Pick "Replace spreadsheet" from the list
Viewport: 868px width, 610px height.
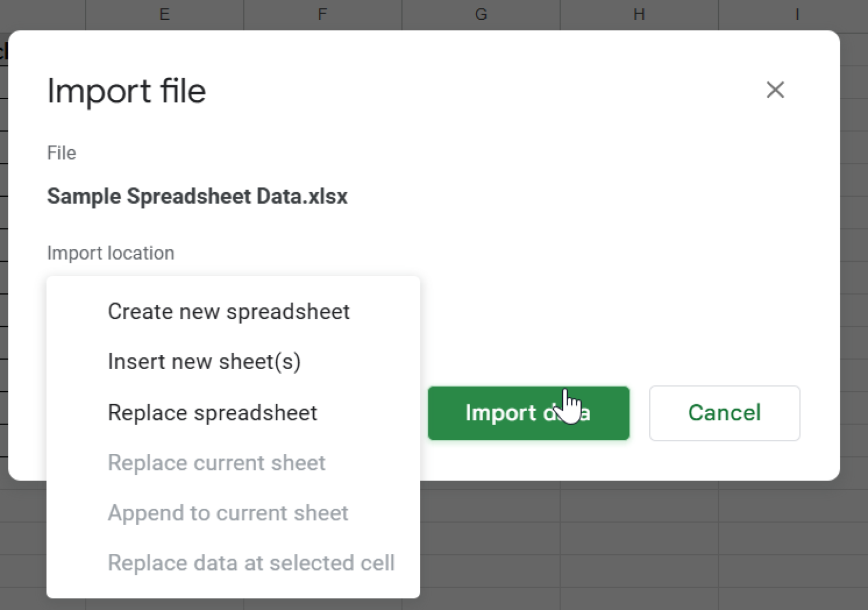point(212,413)
